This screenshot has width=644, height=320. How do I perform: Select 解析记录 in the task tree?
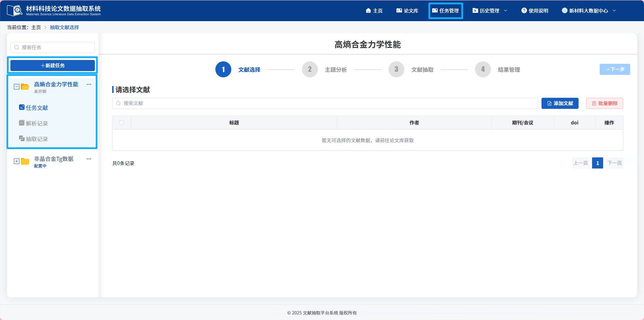point(37,123)
